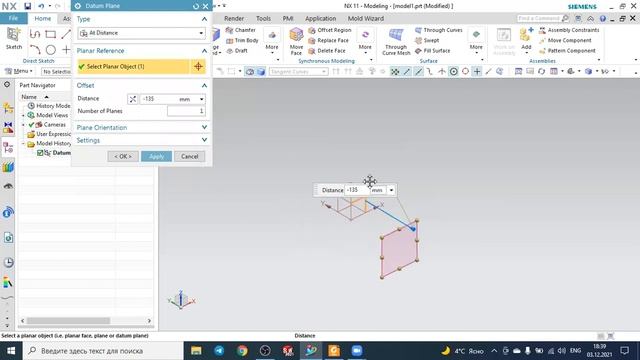Select Move Component command
The image size is (640, 360).
pos(565,40)
